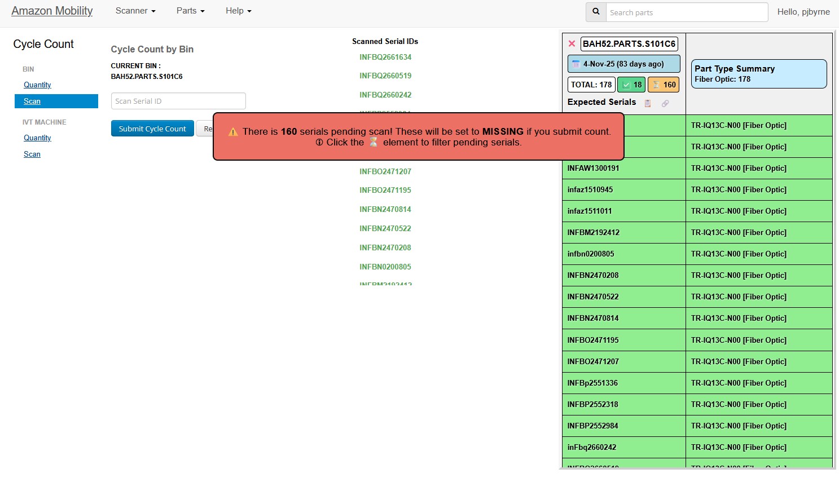
Task: Open the calendar icon on the 4-Nov-25 date button
Action: pos(576,64)
